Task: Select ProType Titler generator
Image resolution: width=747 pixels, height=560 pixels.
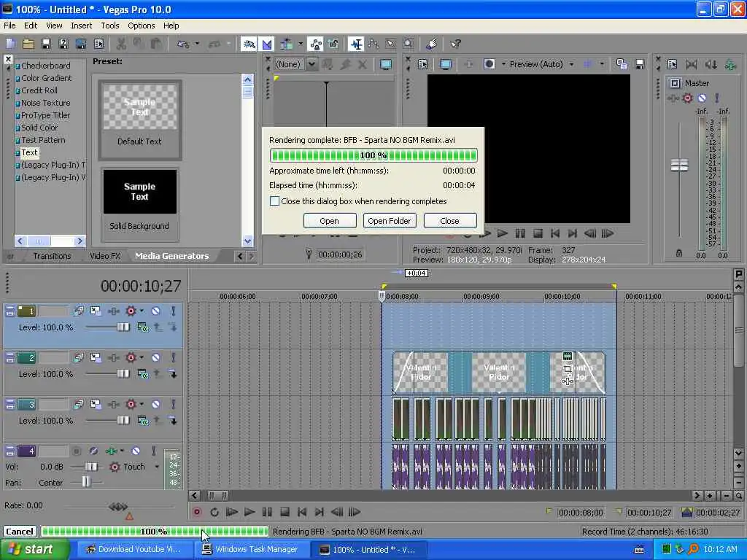Action: [45, 115]
